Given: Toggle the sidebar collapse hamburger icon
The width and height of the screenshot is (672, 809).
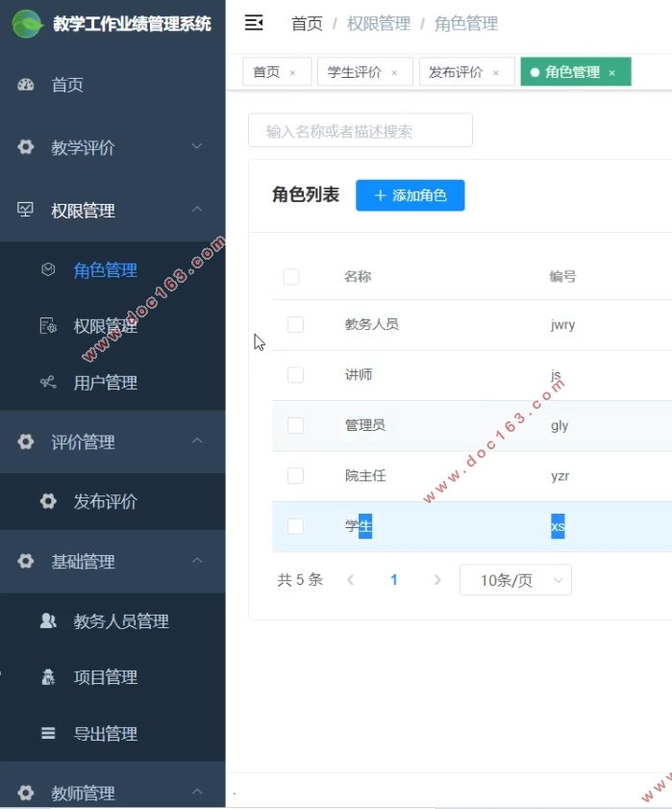Looking at the screenshot, I should (x=254, y=23).
